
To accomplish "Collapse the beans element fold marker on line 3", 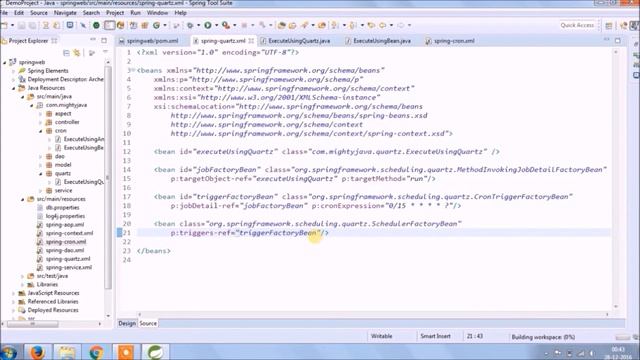I will [133, 70].
